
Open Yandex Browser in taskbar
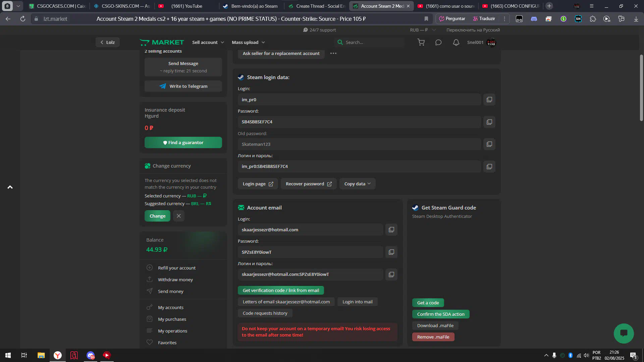(x=58, y=355)
